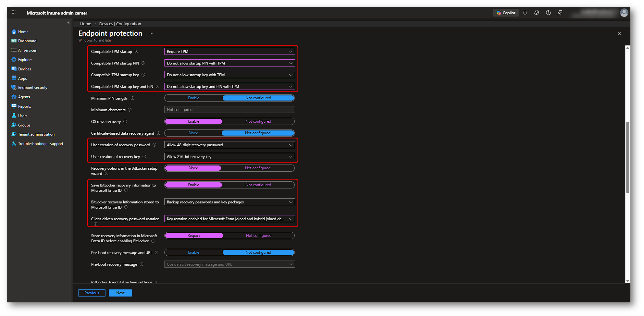Set Minimum PIN Length to Enable

(193, 98)
